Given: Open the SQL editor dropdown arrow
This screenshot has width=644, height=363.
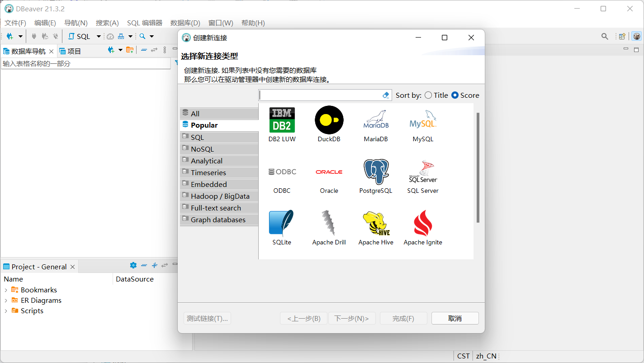Looking at the screenshot, I should click(99, 36).
